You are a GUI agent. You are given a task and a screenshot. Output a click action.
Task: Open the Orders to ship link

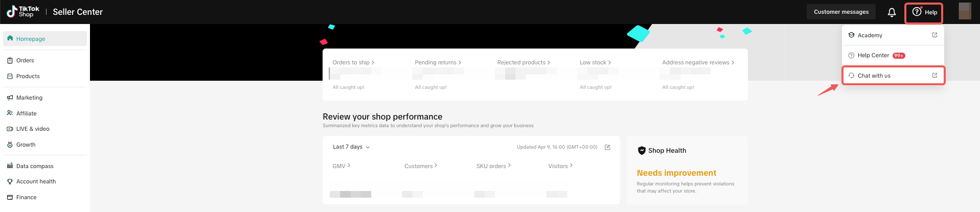pos(353,62)
